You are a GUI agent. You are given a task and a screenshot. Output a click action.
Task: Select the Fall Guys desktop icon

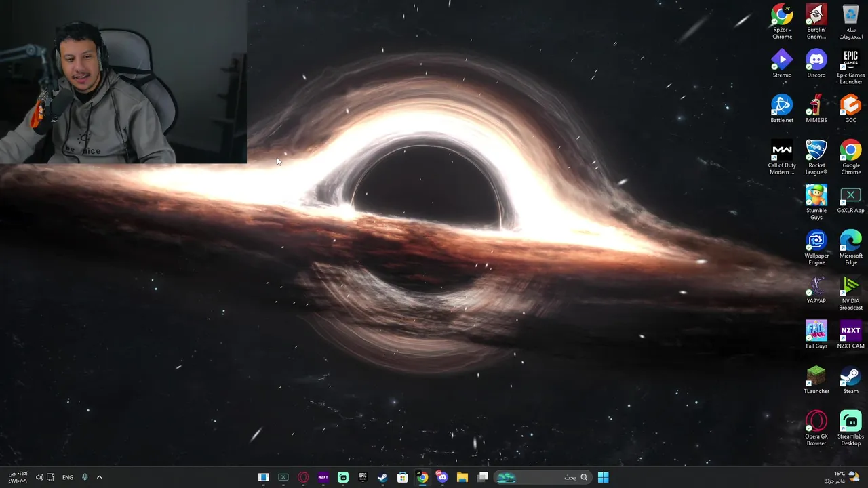816,335
